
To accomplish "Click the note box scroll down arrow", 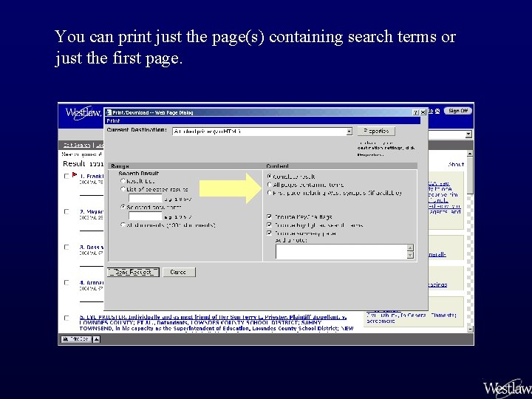I will click(410, 255).
